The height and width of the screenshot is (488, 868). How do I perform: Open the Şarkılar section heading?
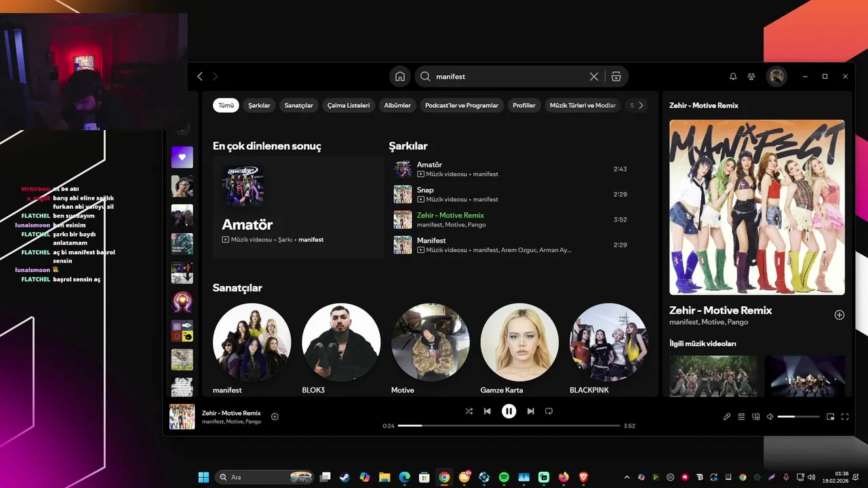coord(408,146)
